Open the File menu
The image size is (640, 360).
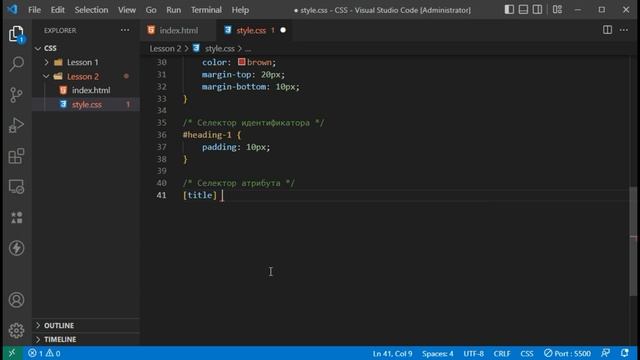[34, 10]
